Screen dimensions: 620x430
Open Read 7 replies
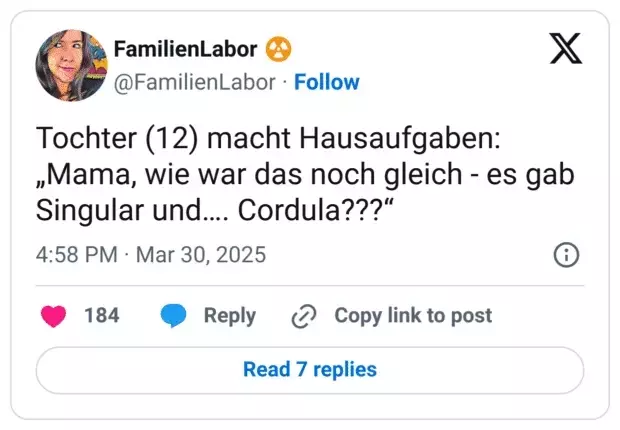pyautogui.click(x=310, y=370)
